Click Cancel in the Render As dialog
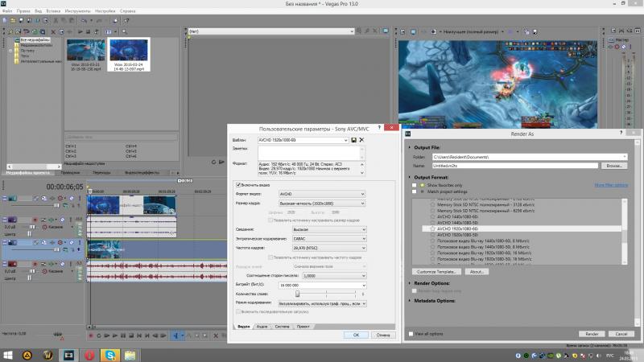Screen dimensions: 644x362 click(x=621, y=334)
